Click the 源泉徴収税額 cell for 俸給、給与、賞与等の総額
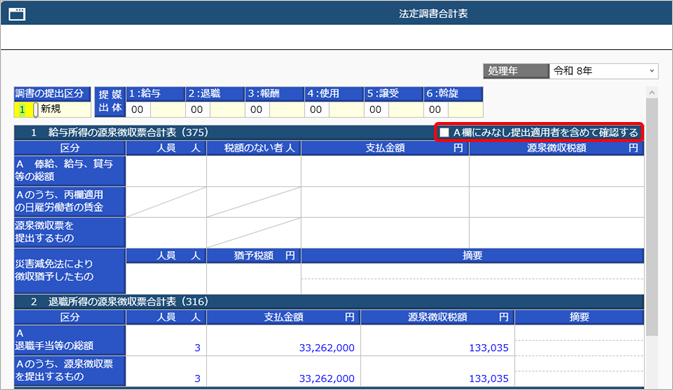 pyautogui.click(x=557, y=171)
